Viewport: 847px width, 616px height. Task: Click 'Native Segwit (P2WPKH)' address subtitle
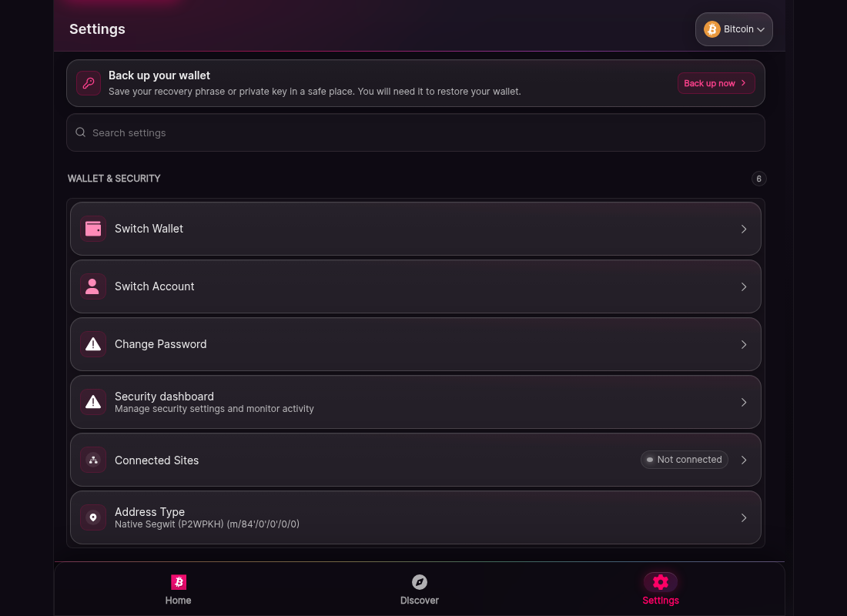click(207, 524)
